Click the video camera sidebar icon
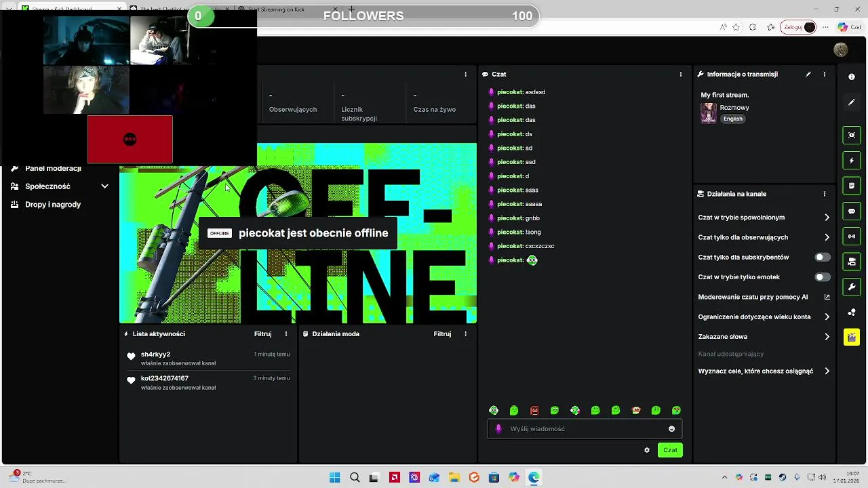The width and height of the screenshot is (868, 488). pos(852,261)
